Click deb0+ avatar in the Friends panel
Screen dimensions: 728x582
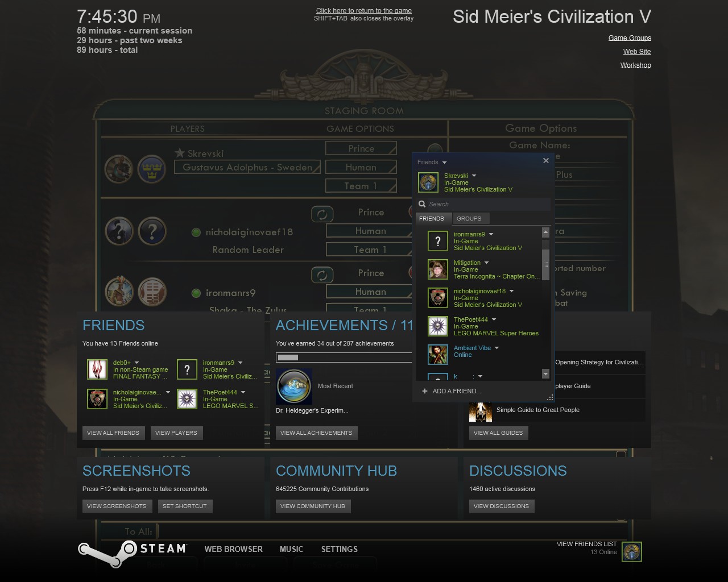point(97,369)
